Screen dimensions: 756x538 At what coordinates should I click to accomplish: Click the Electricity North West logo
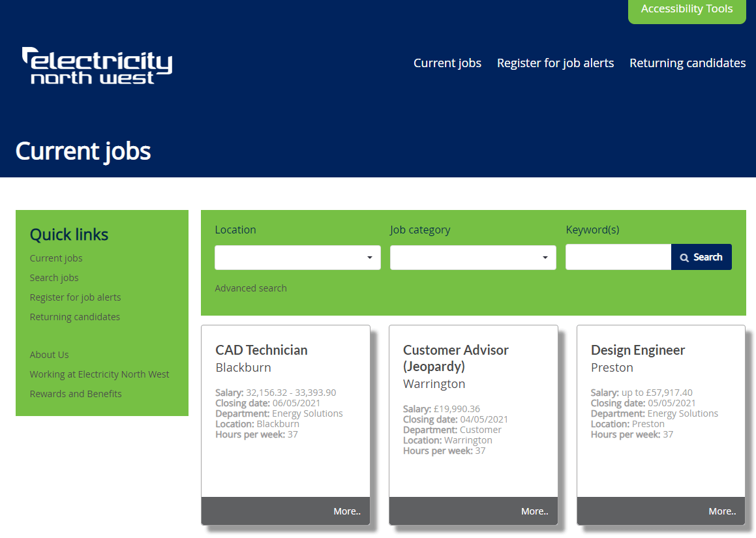[x=98, y=65]
